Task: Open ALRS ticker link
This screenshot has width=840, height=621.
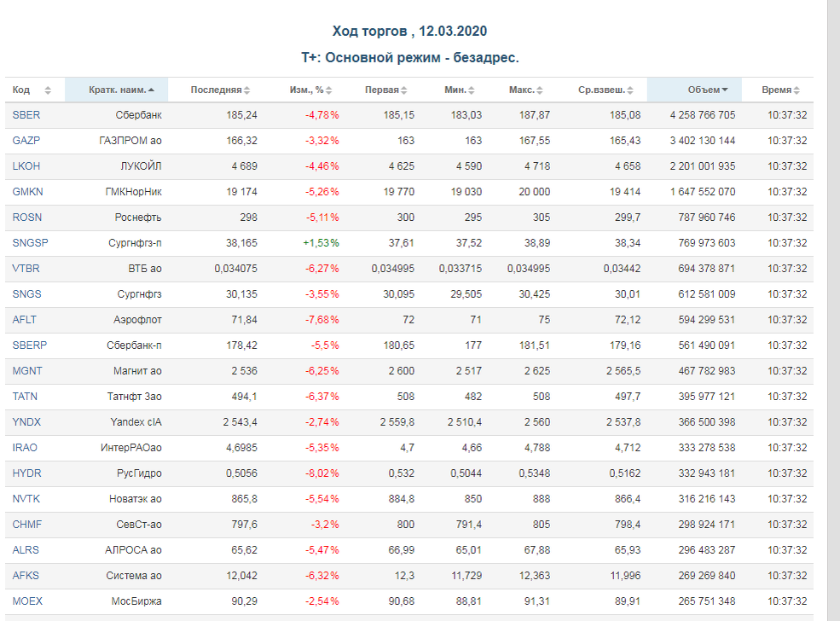Action: 26,549
